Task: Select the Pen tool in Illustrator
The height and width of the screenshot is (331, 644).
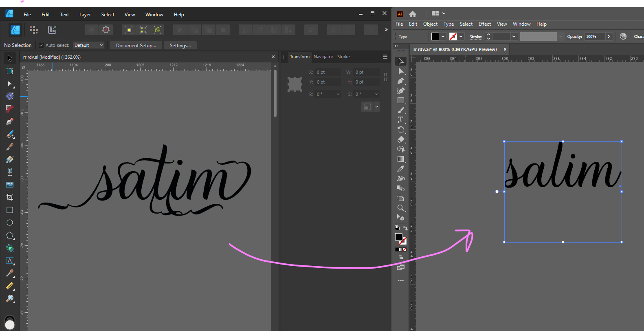Action: pyautogui.click(x=401, y=81)
